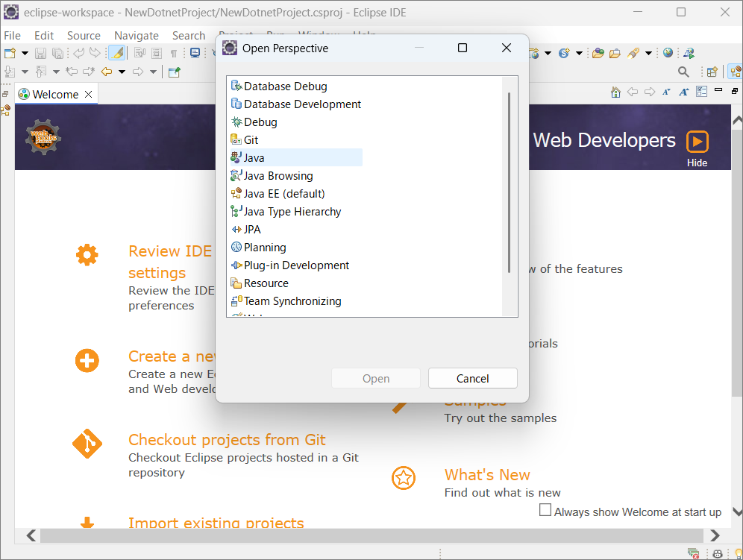The height and width of the screenshot is (560, 743).
Task: Open the Next Annotation dropdown arrow
Action: click(25, 72)
